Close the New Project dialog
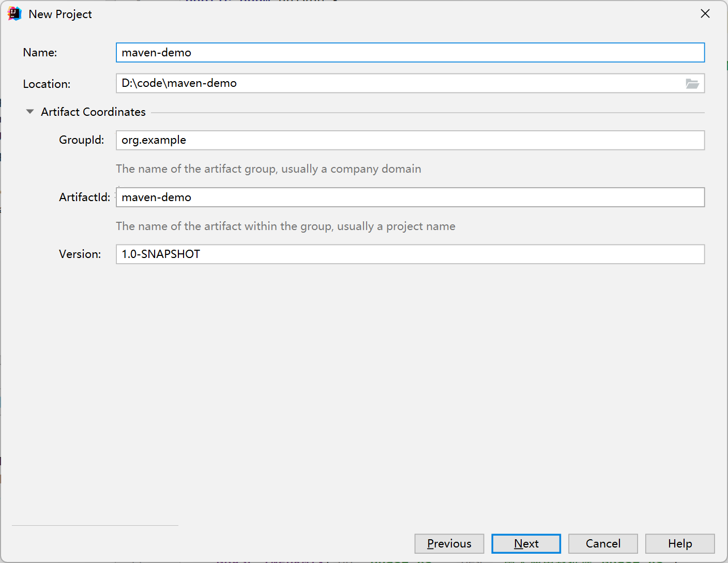The height and width of the screenshot is (563, 728). (705, 14)
